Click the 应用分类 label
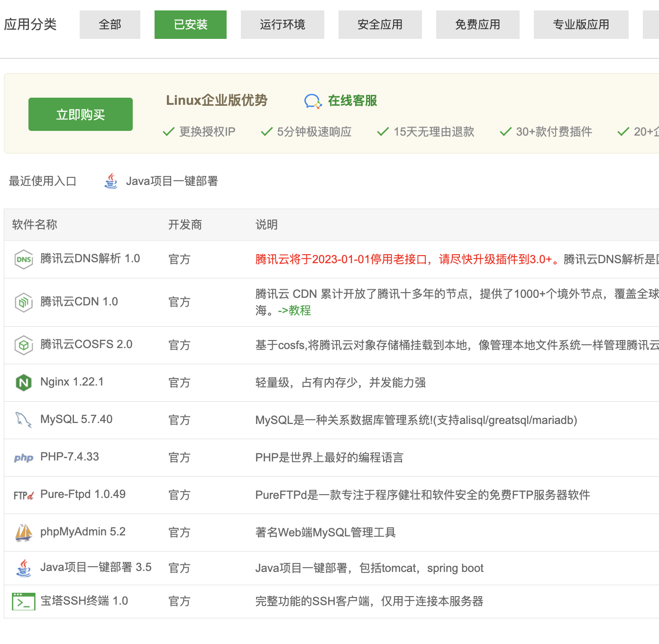This screenshot has height=644, width=659. coord(30,24)
